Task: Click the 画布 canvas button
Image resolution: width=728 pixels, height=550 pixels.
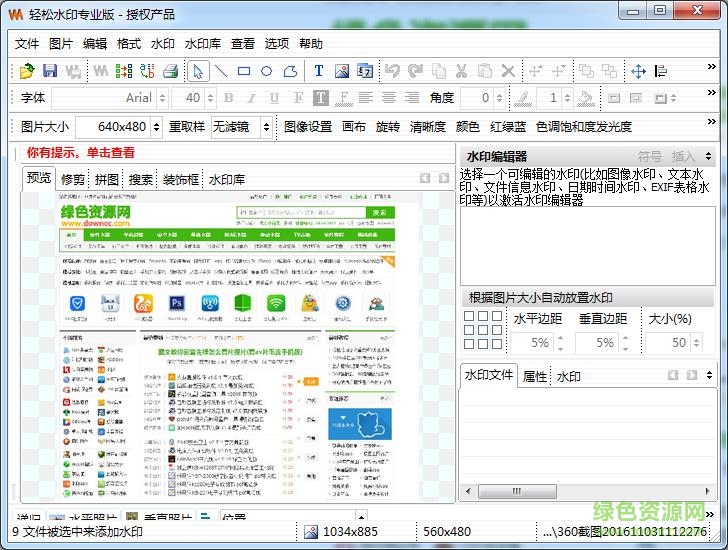Action: [x=354, y=127]
